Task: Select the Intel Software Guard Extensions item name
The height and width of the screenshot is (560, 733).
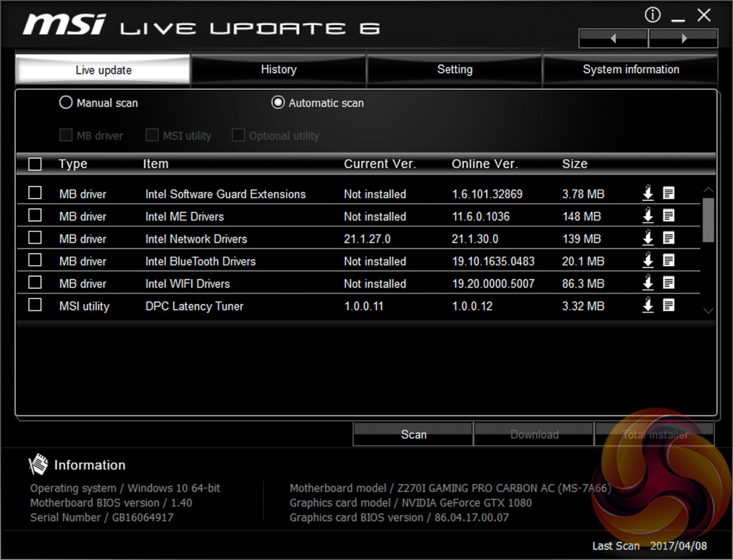Action: pos(225,194)
